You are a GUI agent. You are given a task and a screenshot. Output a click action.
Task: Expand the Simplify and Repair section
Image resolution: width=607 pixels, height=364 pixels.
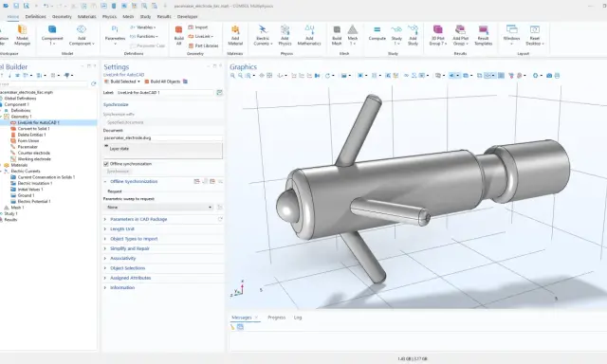coord(130,248)
